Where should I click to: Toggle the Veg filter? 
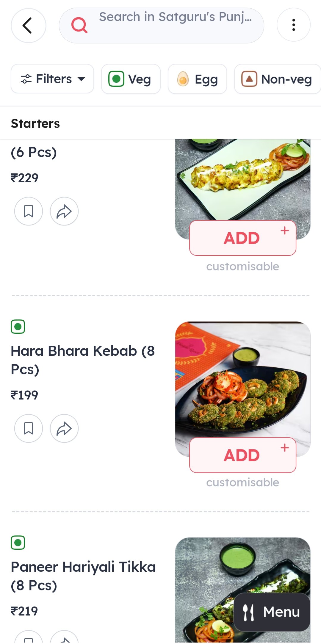point(131,79)
